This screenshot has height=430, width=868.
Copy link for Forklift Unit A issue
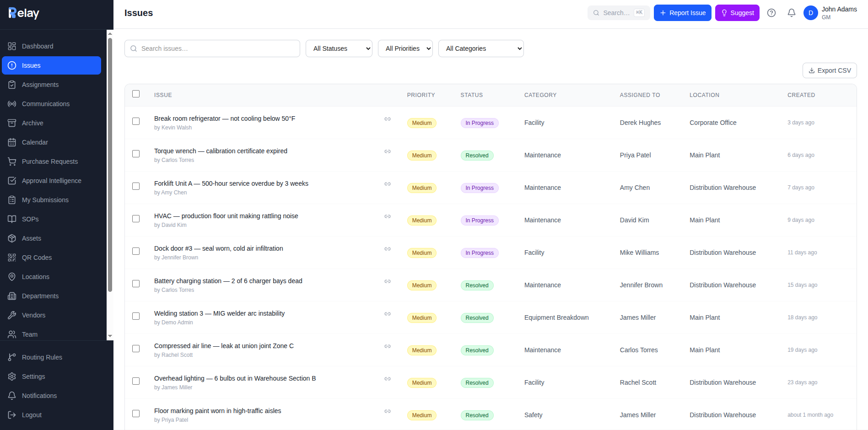[388, 184]
